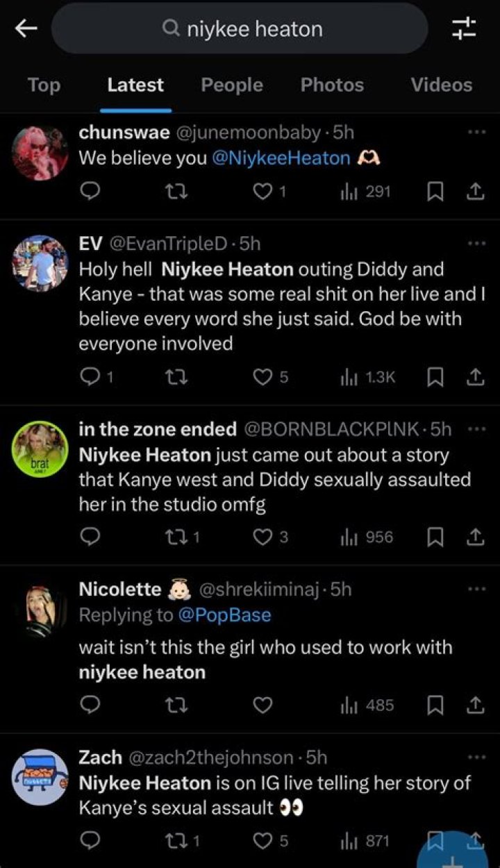Open the @NiykeeHeaton mention link
This screenshot has height=868, width=500.
click(281, 158)
